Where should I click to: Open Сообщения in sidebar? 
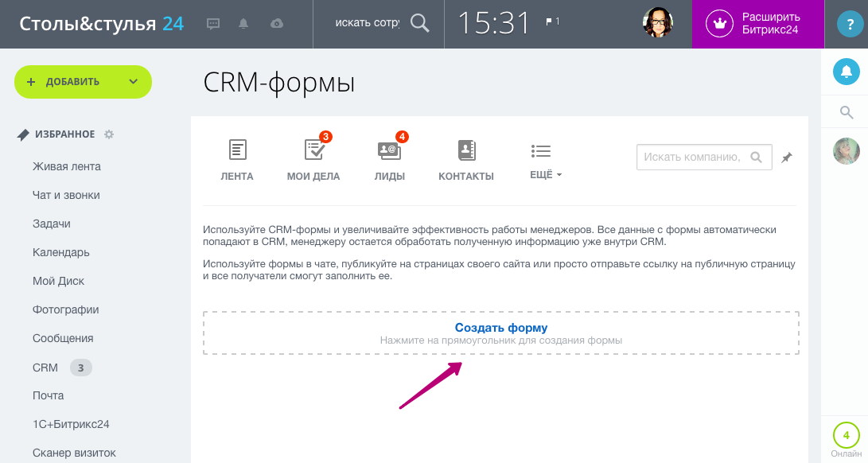[63, 338]
